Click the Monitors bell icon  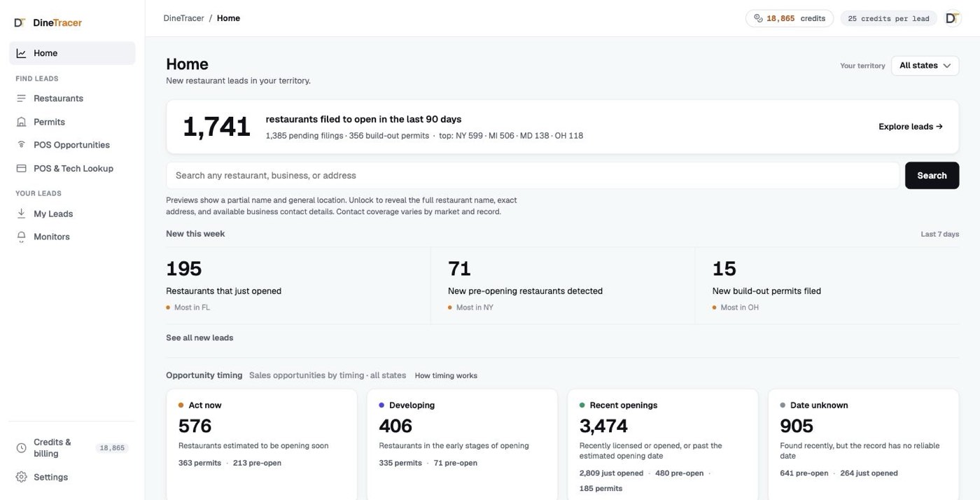[21, 237]
